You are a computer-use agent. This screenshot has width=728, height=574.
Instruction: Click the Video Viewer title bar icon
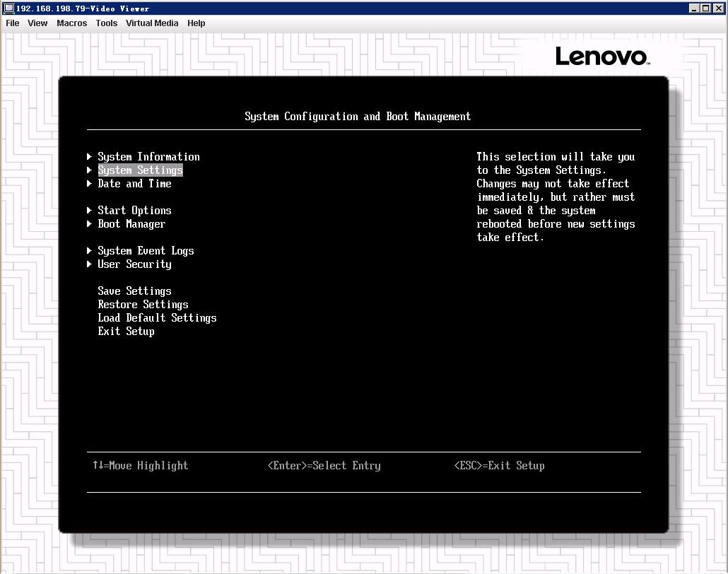coord(8,8)
